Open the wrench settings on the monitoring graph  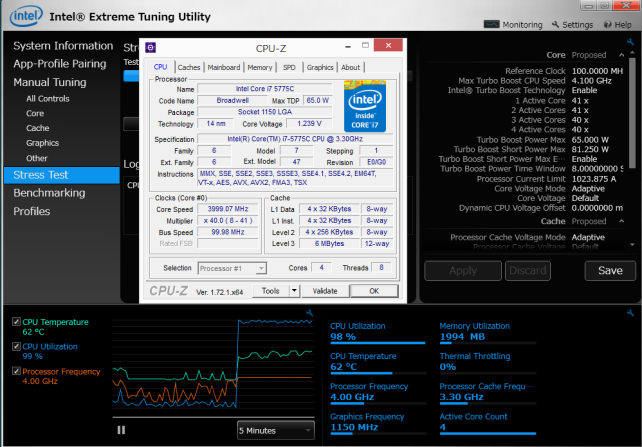[x=310, y=313]
